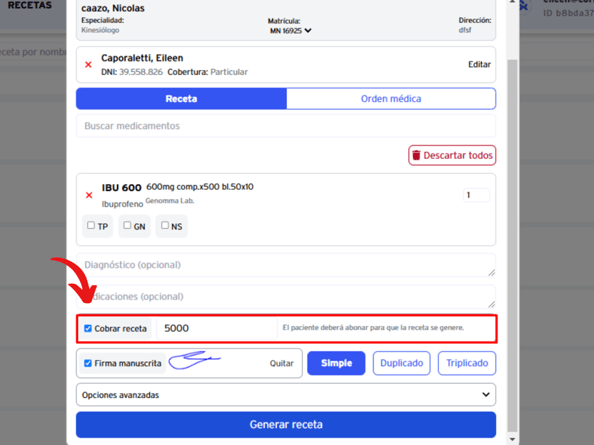This screenshot has width=594, height=445.
Task: Open the Matrícula MN 16925 dropdown
Action: point(291,31)
